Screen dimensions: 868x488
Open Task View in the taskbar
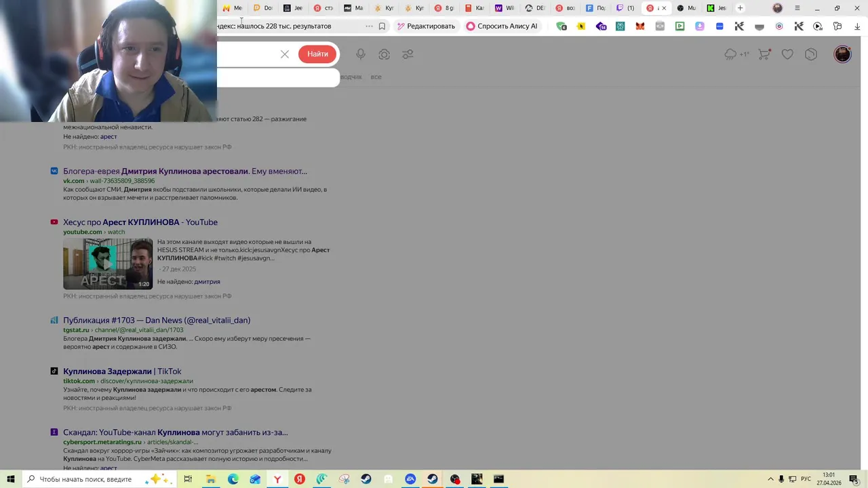(x=188, y=479)
